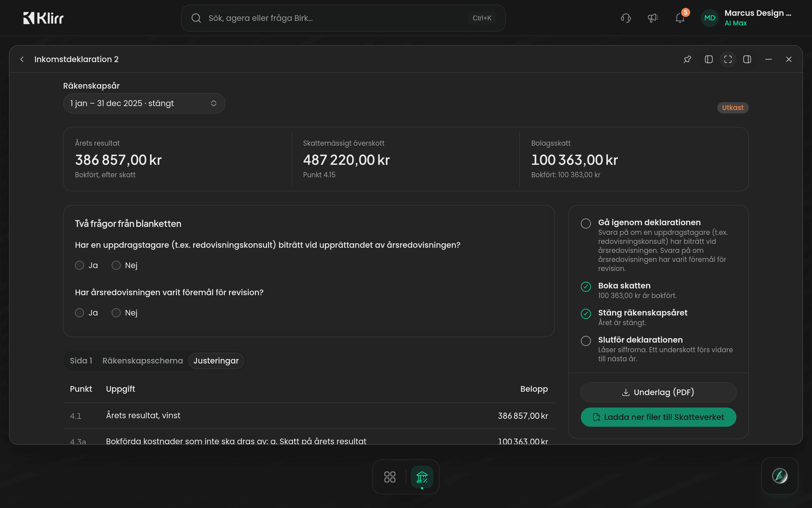Screen dimensions: 812x508
Task: Select Nej for revision question
Action: tap(116, 313)
